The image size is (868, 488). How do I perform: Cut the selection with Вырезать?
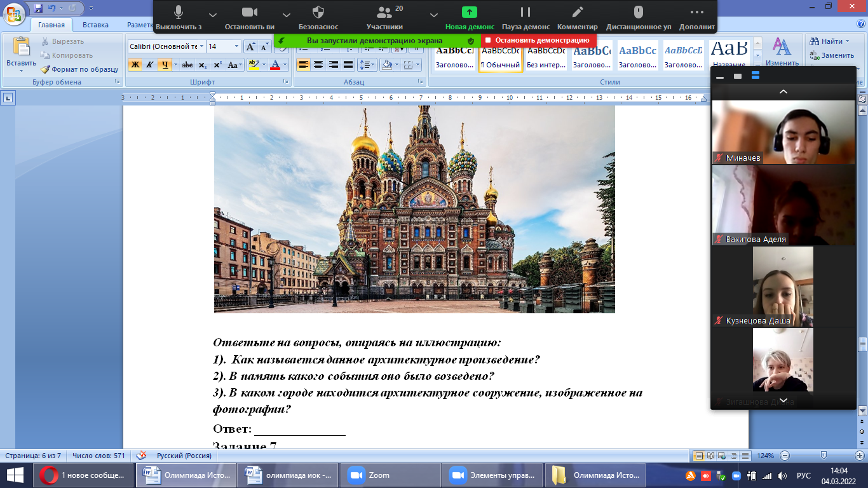pos(62,41)
